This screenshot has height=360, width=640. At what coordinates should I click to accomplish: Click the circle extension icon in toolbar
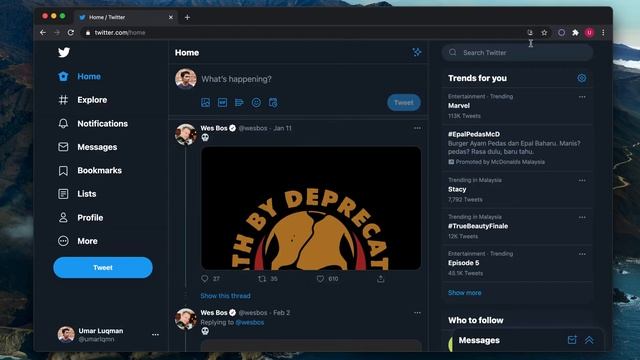click(x=561, y=33)
